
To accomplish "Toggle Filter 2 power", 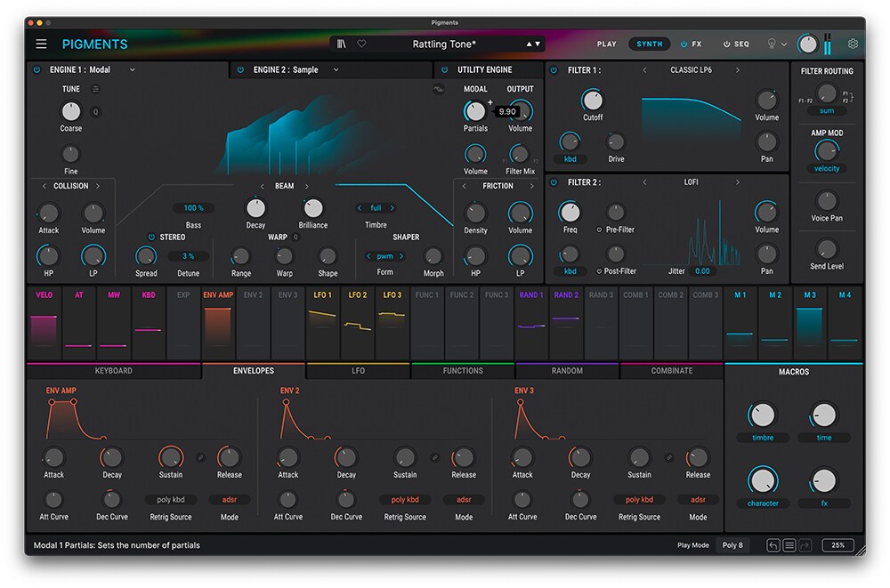I will click(x=554, y=182).
